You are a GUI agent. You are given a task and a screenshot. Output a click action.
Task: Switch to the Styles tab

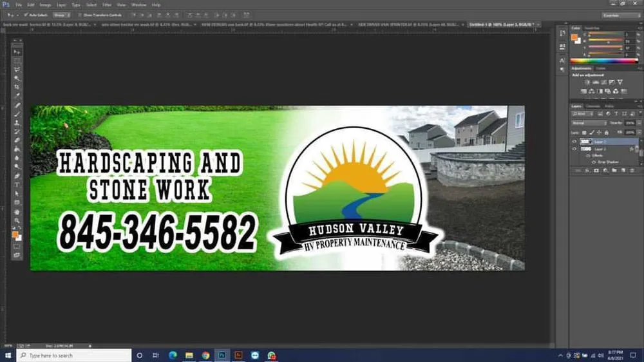[x=601, y=68]
